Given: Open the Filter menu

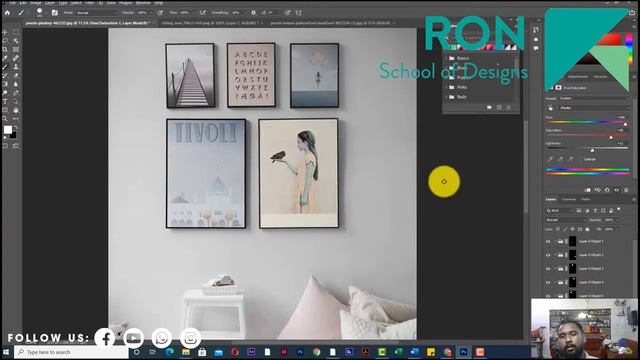Looking at the screenshot, I should 90,3.
